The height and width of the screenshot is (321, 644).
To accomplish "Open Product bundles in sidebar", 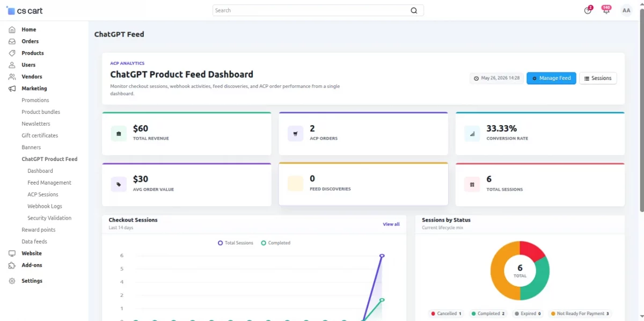I will point(41,112).
